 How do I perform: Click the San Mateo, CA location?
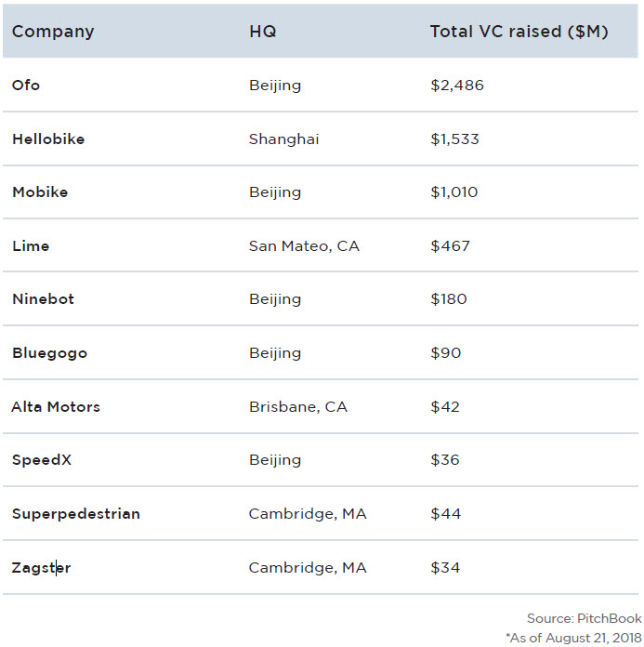(x=304, y=246)
